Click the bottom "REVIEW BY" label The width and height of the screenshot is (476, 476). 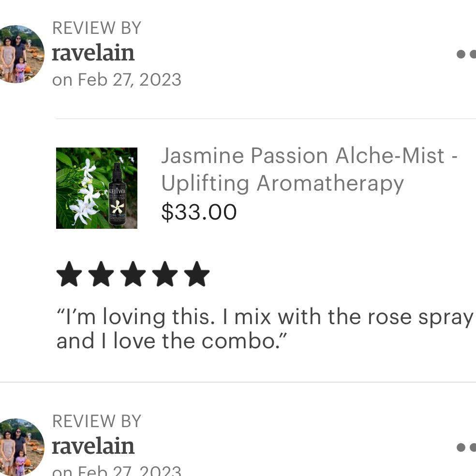point(97,421)
